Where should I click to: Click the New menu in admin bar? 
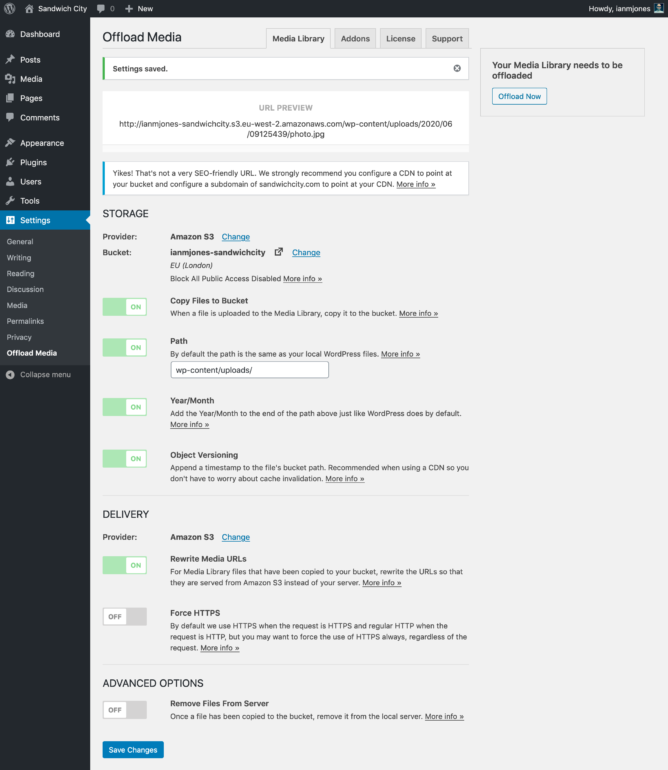coord(139,8)
